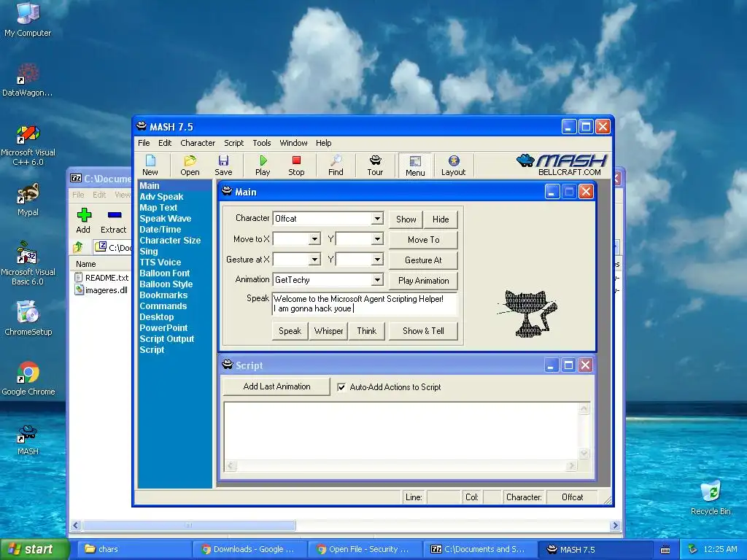Click the red Stop toolbar icon
Viewport: 747px width, 560px height.
click(296, 166)
